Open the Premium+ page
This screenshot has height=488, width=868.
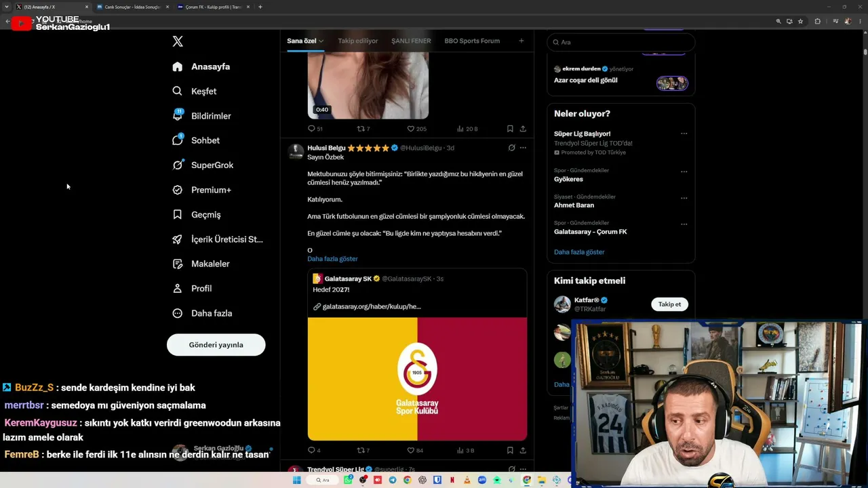pyautogui.click(x=201, y=190)
